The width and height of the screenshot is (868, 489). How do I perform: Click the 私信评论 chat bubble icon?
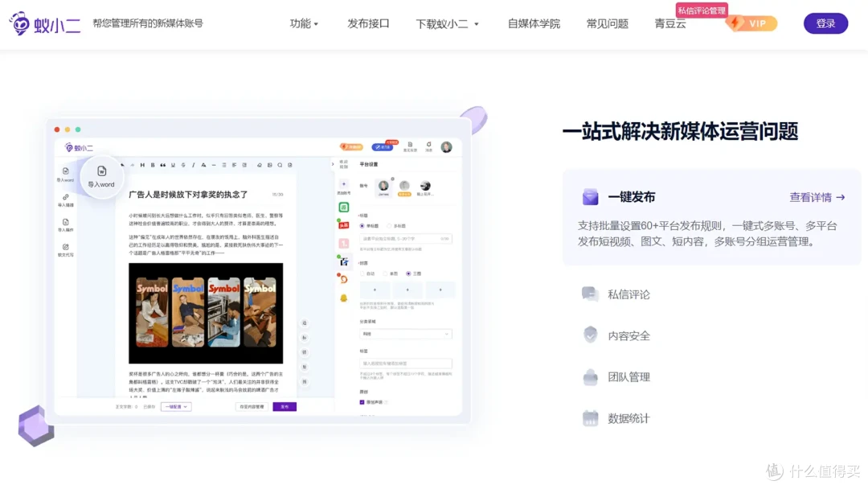(590, 294)
